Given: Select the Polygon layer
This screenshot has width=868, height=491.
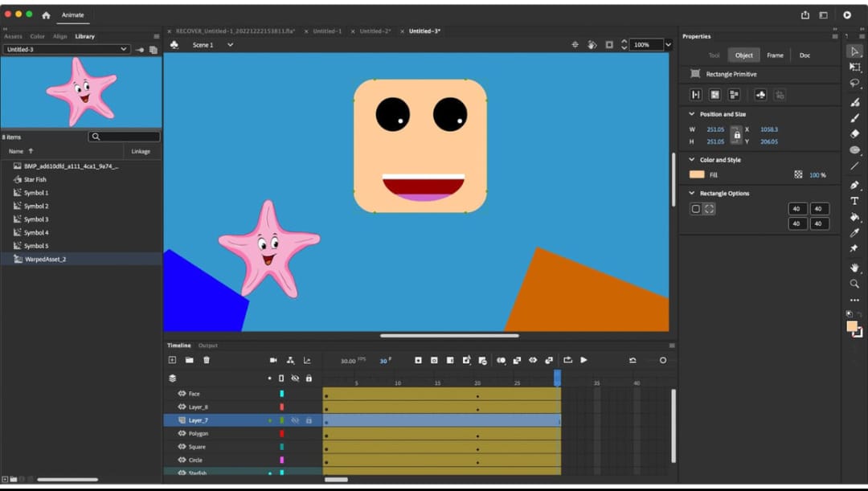Looking at the screenshot, I should 198,433.
